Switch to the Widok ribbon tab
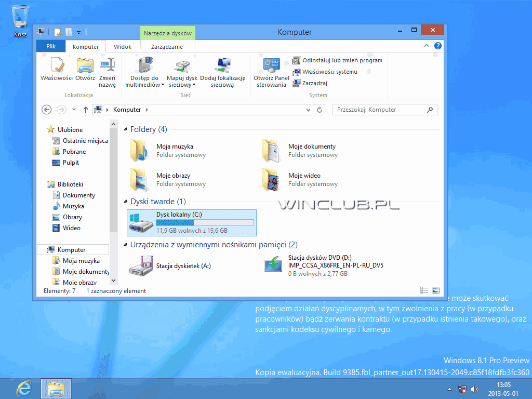 pos(123,46)
